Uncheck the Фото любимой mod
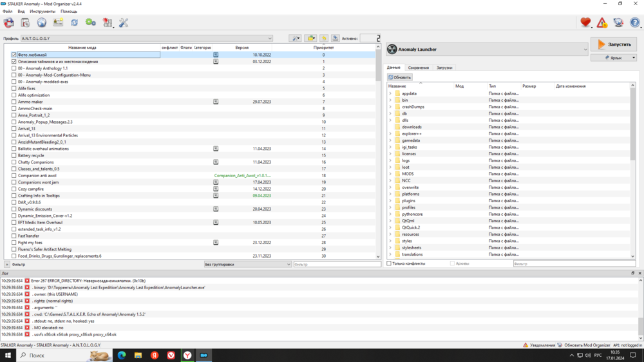This screenshot has width=644, height=362. (x=14, y=55)
